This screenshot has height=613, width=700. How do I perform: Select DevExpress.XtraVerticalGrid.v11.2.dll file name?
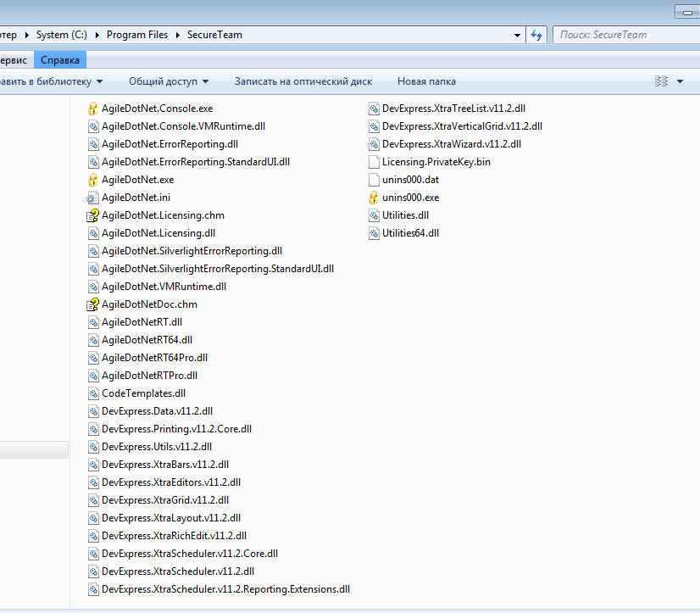(x=462, y=126)
